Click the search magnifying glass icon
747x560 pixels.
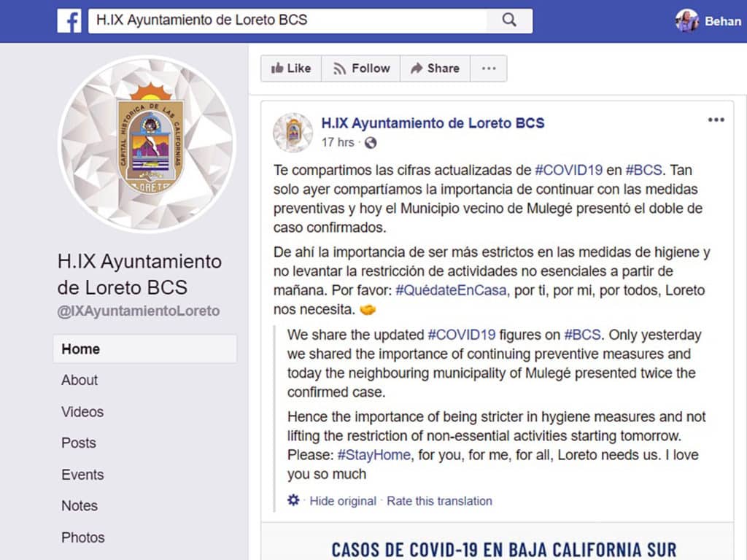510,20
